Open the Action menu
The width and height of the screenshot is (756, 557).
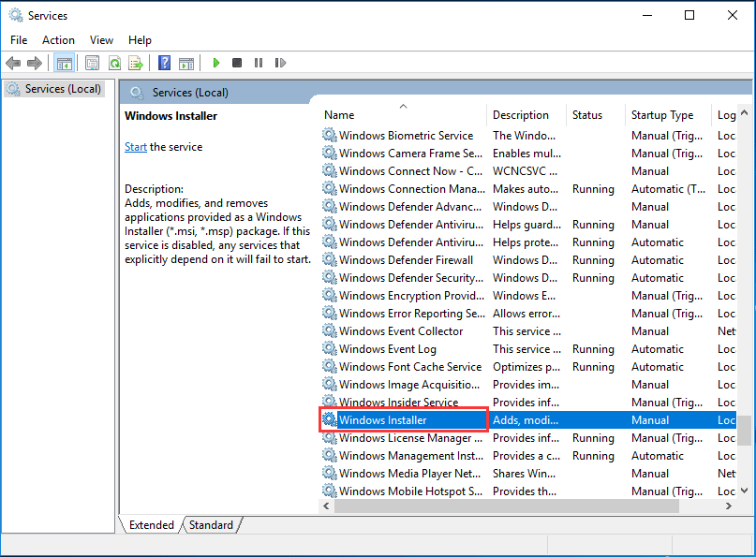58,40
